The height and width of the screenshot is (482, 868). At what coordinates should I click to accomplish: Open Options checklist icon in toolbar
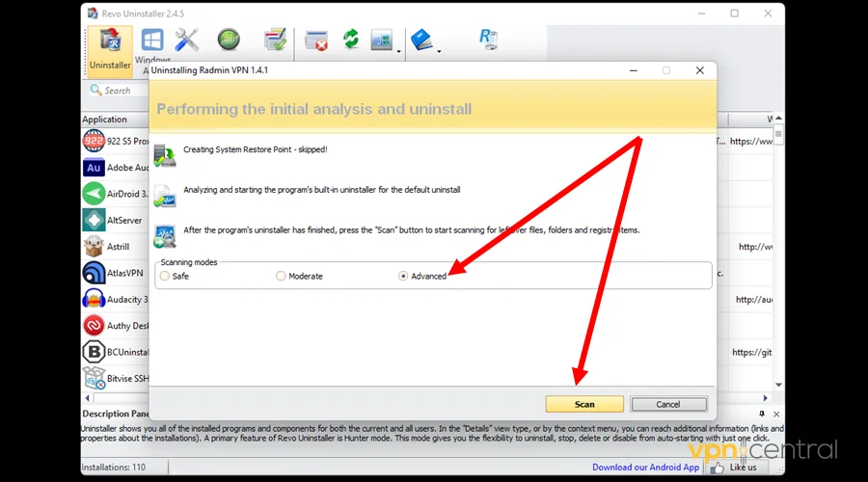click(x=275, y=40)
